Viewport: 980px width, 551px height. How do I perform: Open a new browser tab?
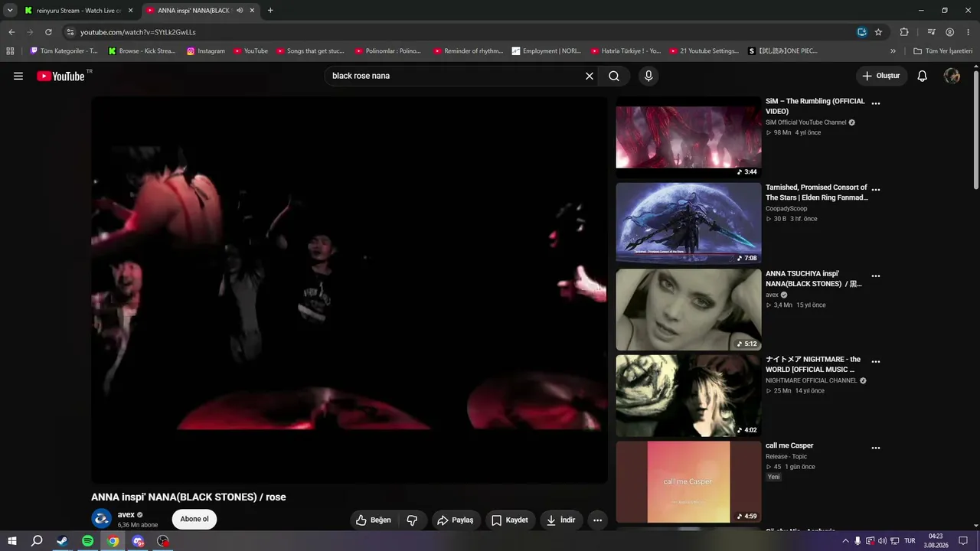click(270, 11)
